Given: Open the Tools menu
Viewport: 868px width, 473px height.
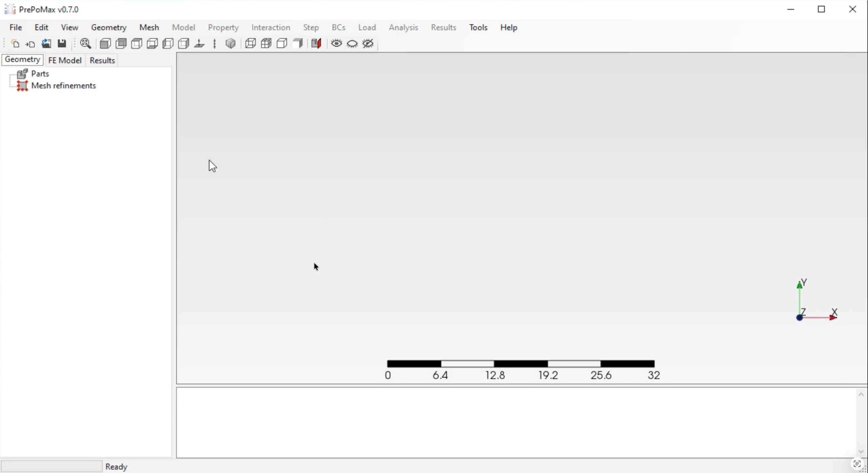Looking at the screenshot, I should tap(478, 27).
